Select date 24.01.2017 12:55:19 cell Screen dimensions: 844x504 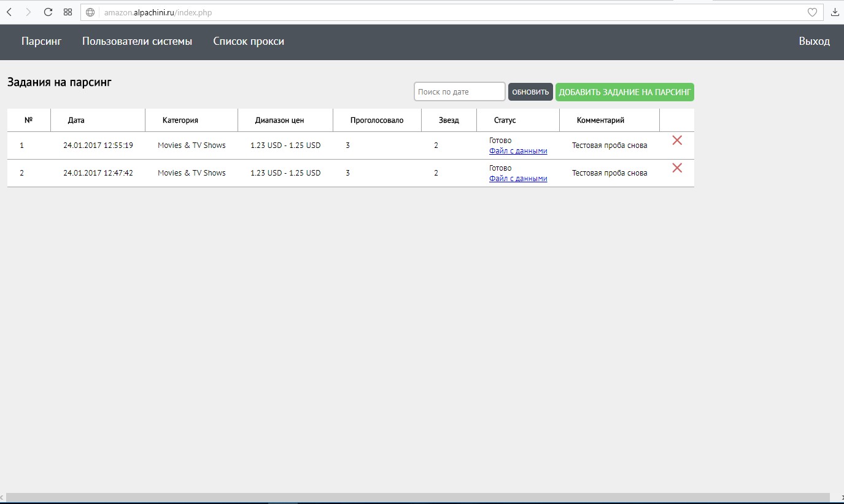(x=98, y=145)
